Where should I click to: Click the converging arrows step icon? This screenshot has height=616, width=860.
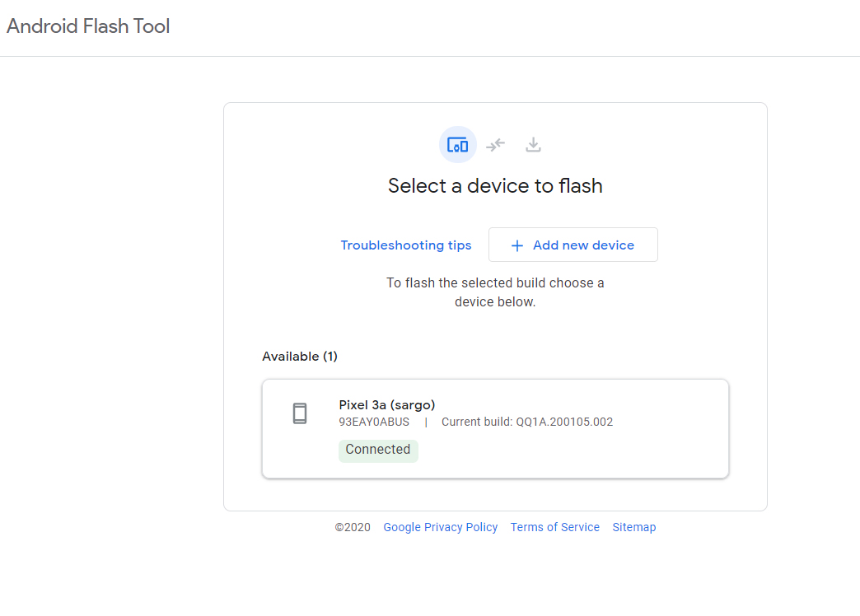pos(495,145)
